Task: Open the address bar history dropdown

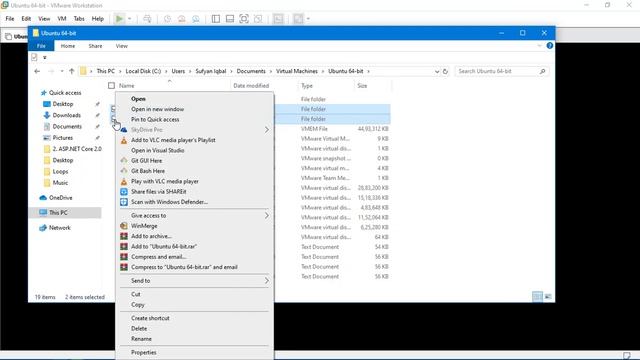Action: (x=437, y=71)
